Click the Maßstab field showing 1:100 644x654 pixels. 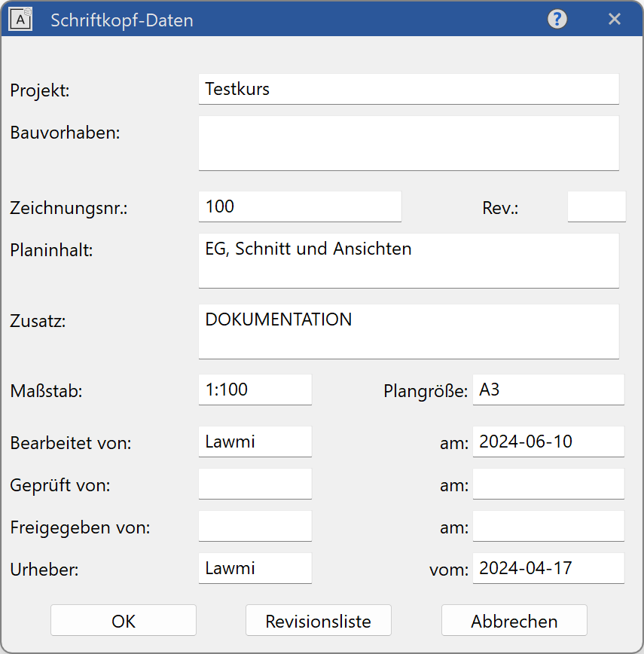[x=255, y=390]
